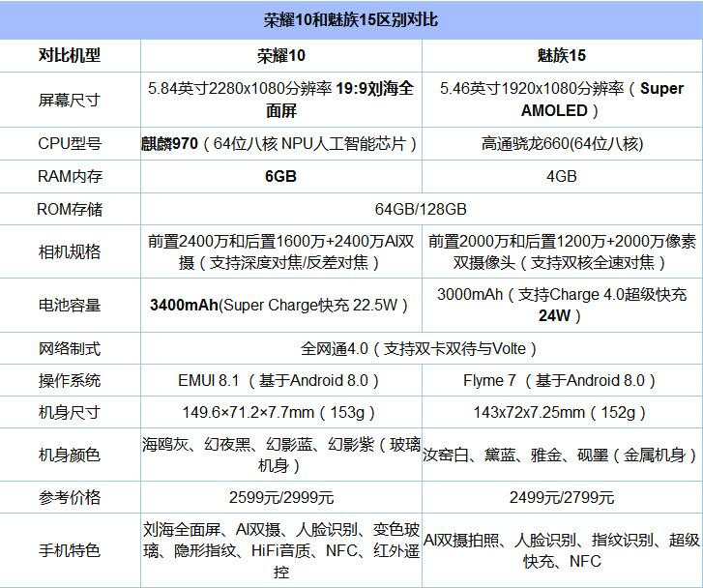Click the 3000mAh battery cell

[x=562, y=305]
